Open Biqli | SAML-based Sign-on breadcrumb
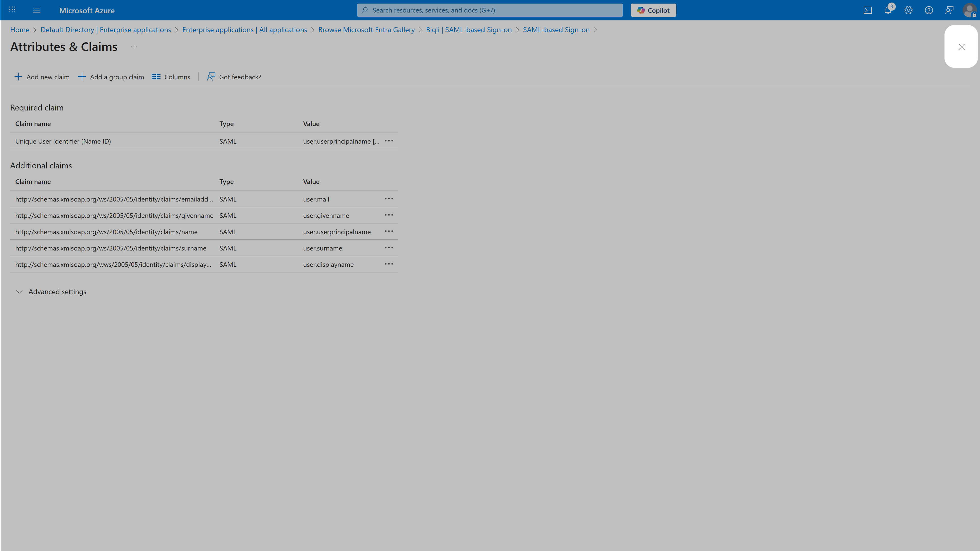Screen dimensions: 980x551 [x=469, y=30]
